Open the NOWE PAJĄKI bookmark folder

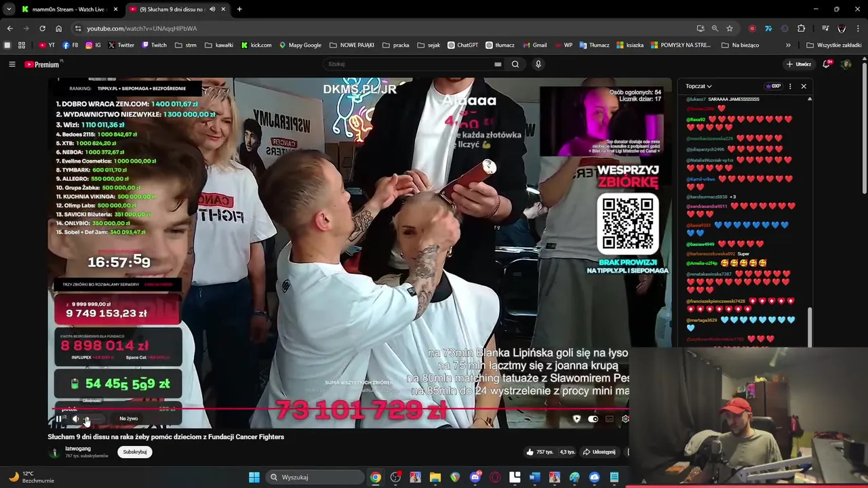(352, 45)
